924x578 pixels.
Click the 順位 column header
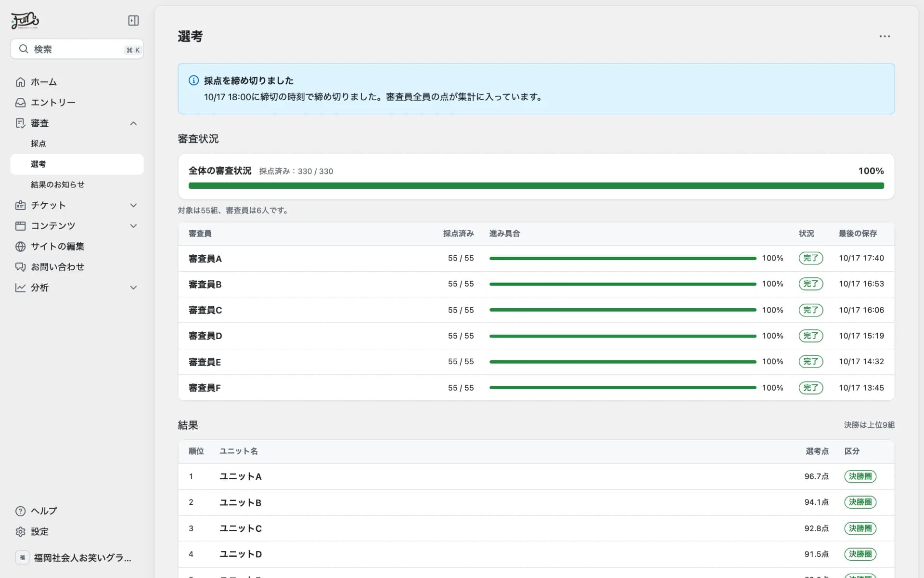tap(196, 451)
